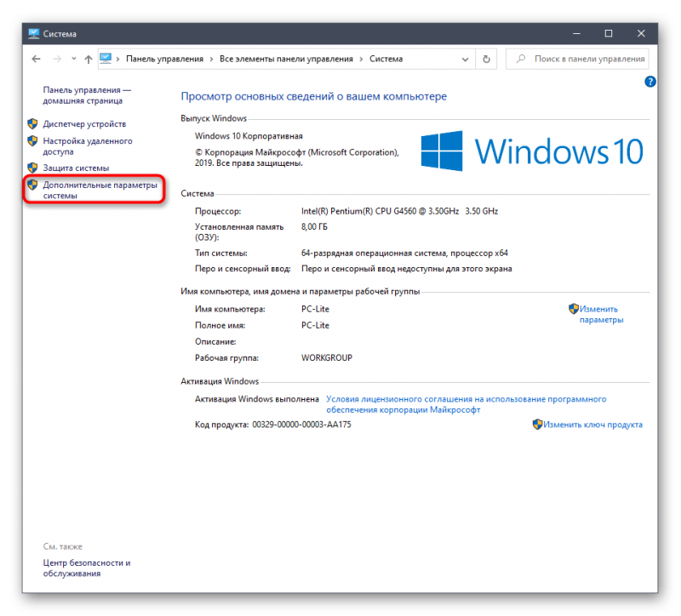Click shield icon beside 'Дополнительные параметры системы'
This screenshot has width=681, height=616.
pyautogui.click(x=32, y=185)
